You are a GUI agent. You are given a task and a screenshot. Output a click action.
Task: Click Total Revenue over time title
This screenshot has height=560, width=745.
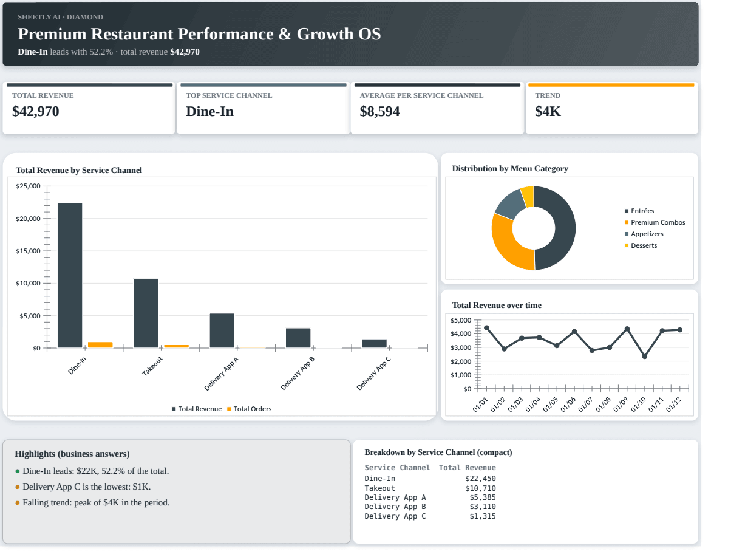click(x=497, y=306)
